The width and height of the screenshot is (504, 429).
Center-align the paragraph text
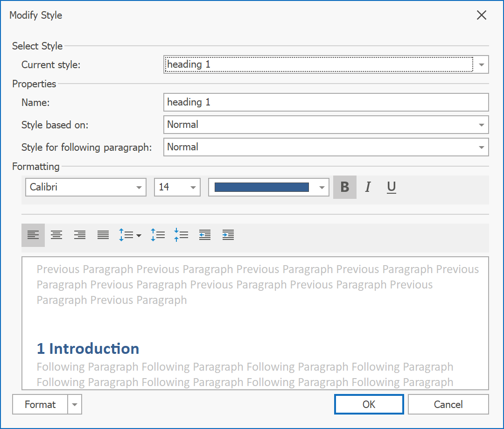click(56, 235)
